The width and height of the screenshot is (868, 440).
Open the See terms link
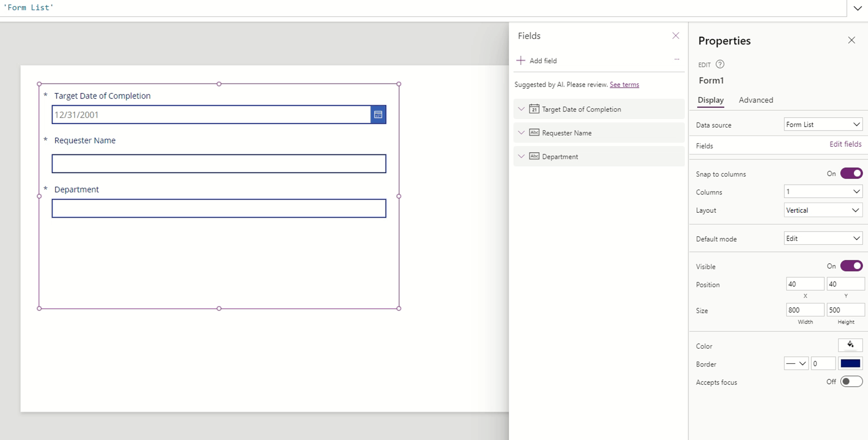[x=624, y=84]
